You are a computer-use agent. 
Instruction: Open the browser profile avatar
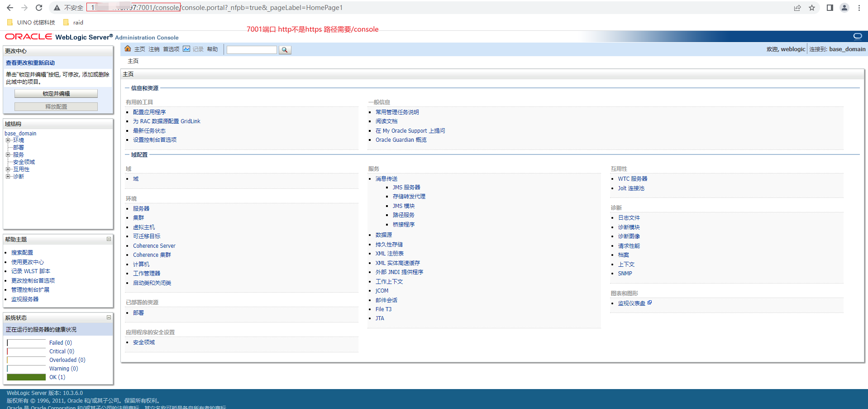coord(844,8)
